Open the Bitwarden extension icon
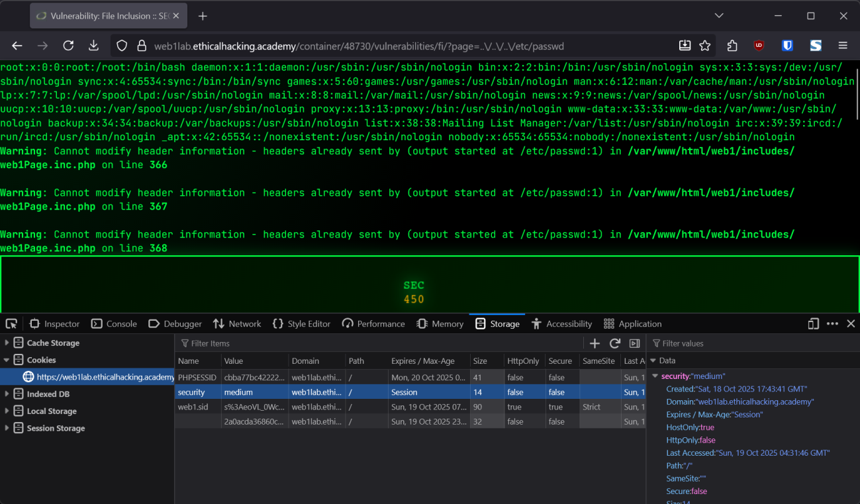This screenshot has width=860, height=504. pyautogui.click(x=787, y=46)
